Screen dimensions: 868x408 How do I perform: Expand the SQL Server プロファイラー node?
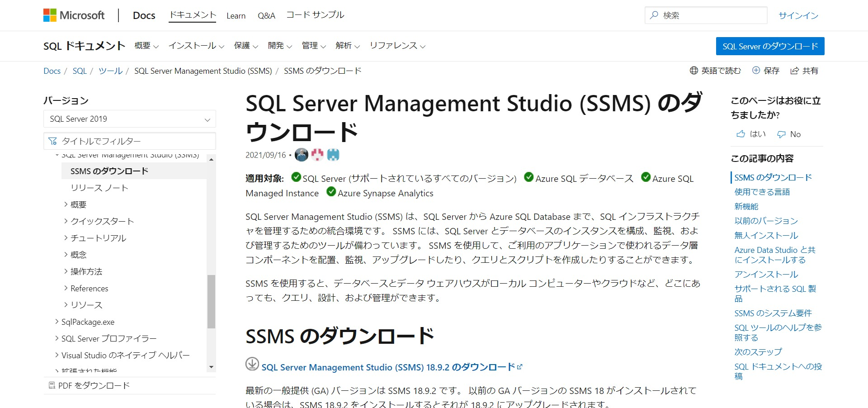[57, 338]
